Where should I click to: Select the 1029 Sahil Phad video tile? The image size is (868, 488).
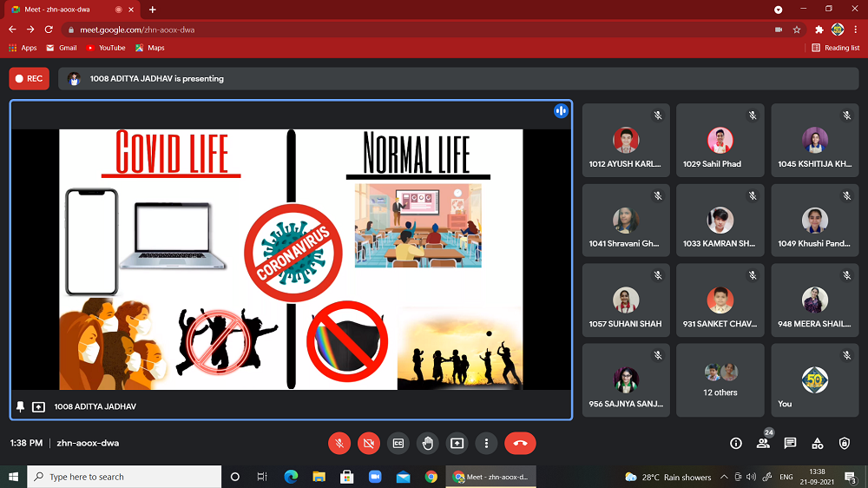[x=720, y=141]
